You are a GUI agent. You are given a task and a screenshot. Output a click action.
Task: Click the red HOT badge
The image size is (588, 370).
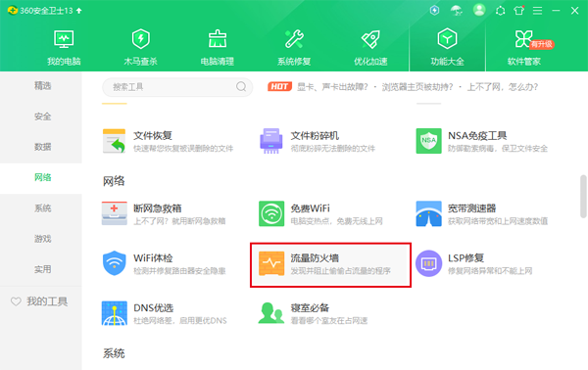(279, 87)
